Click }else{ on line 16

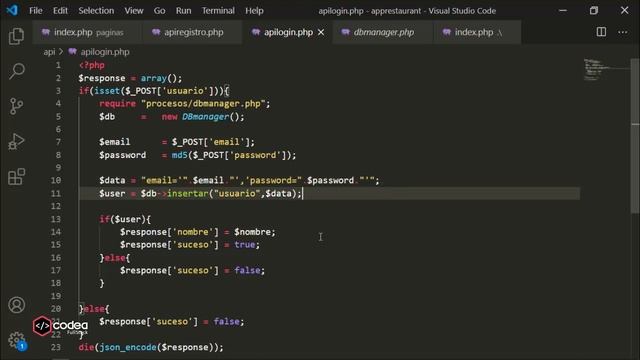coord(115,258)
